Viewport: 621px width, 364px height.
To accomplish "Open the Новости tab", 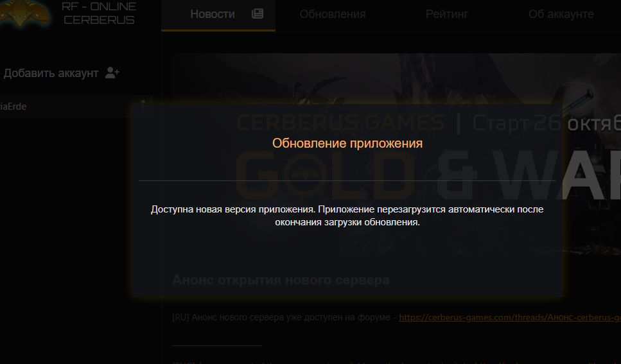I will 218,15.
